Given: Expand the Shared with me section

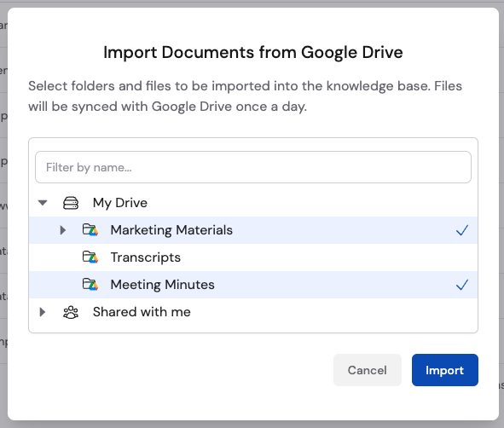Looking at the screenshot, I should coord(43,312).
